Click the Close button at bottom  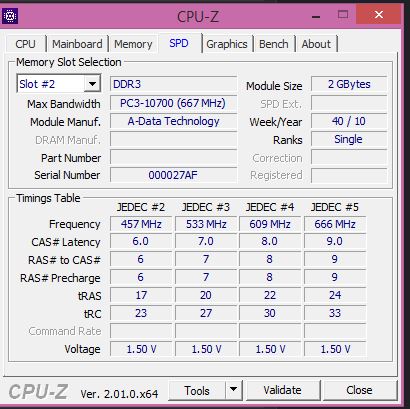(x=359, y=390)
